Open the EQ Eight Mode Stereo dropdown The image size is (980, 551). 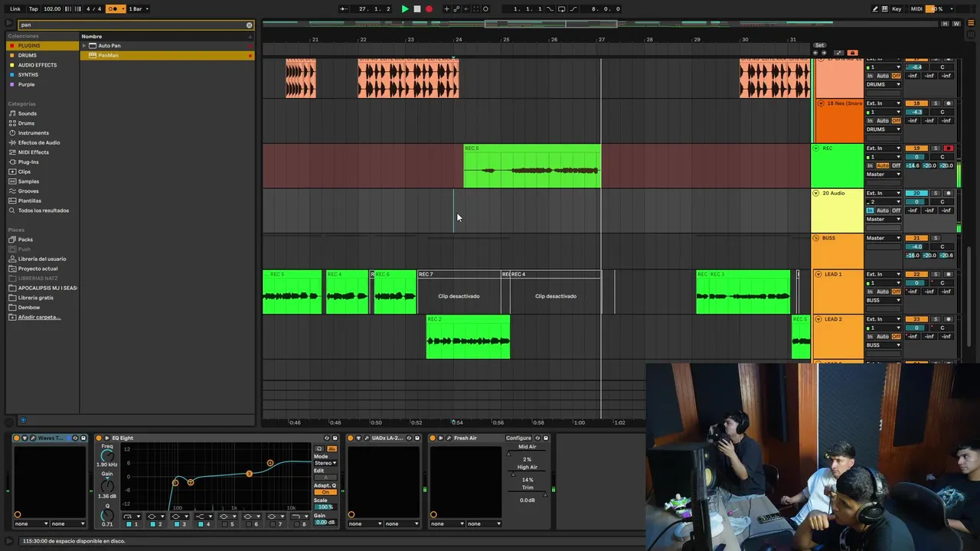click(325, 463)
